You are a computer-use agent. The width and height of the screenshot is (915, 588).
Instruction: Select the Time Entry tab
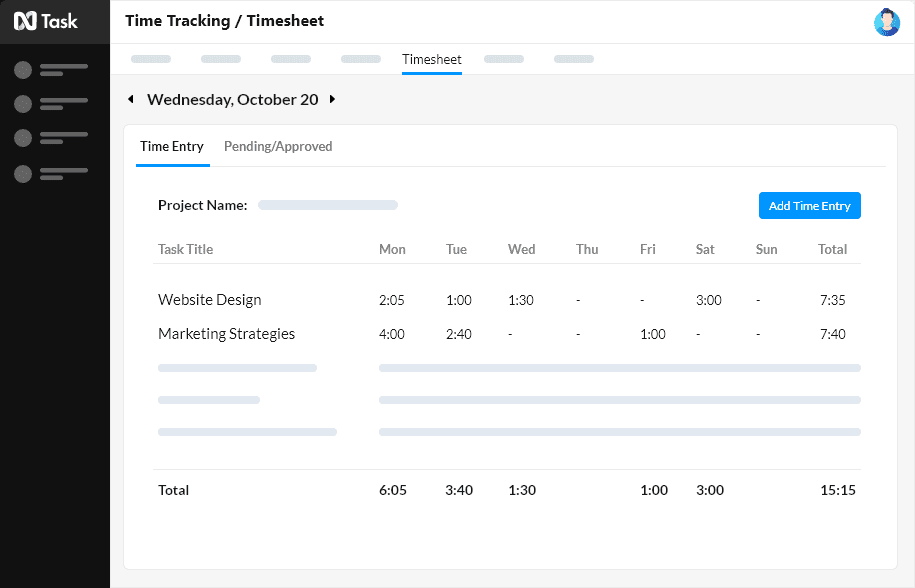(x=172, y=146)
